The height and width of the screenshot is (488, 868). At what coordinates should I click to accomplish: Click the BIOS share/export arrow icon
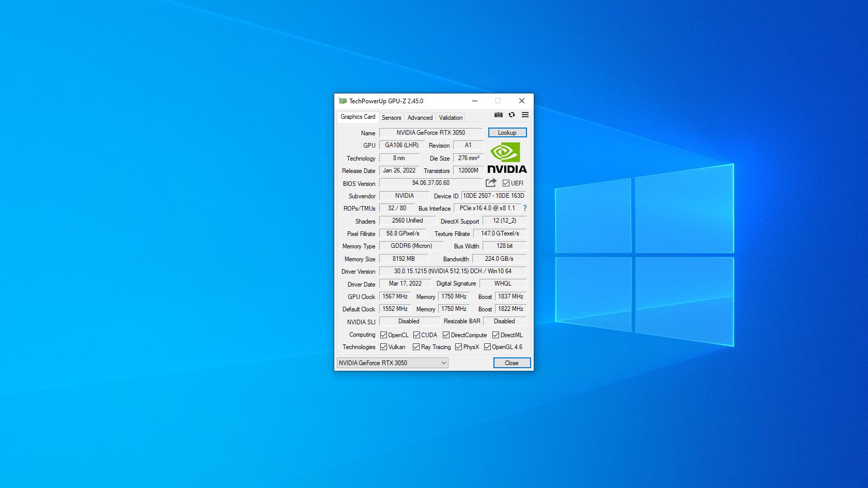coord(491,183)
